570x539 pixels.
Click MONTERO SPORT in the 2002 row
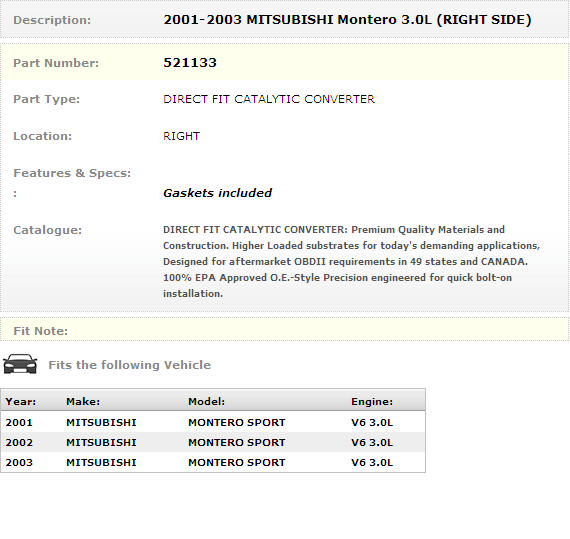coord(237,443)
